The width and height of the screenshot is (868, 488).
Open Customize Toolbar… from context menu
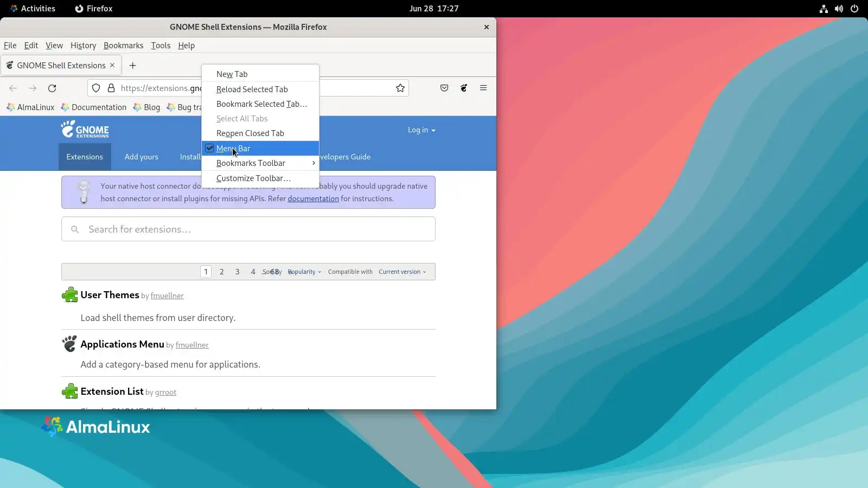[x=260, y=178]
